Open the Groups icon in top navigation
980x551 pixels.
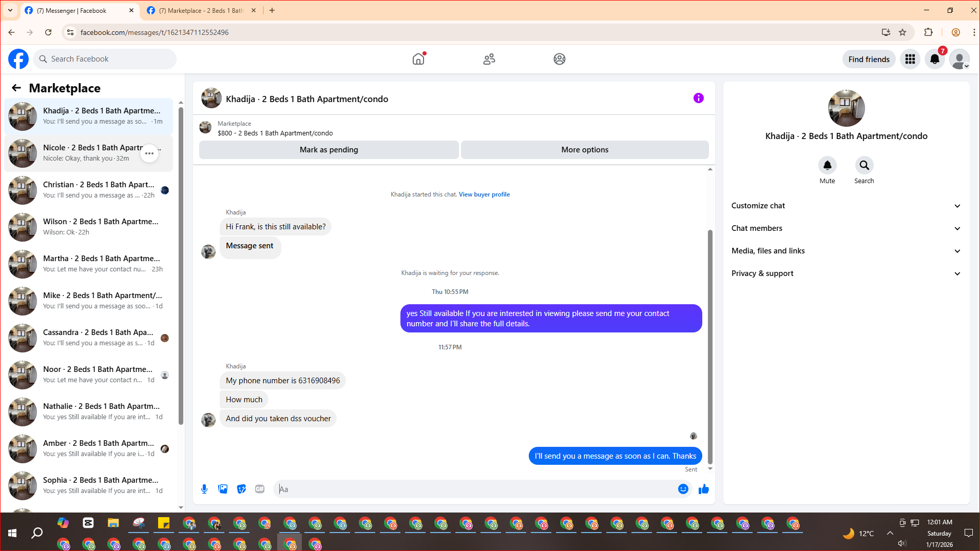(x=560, y=59)
